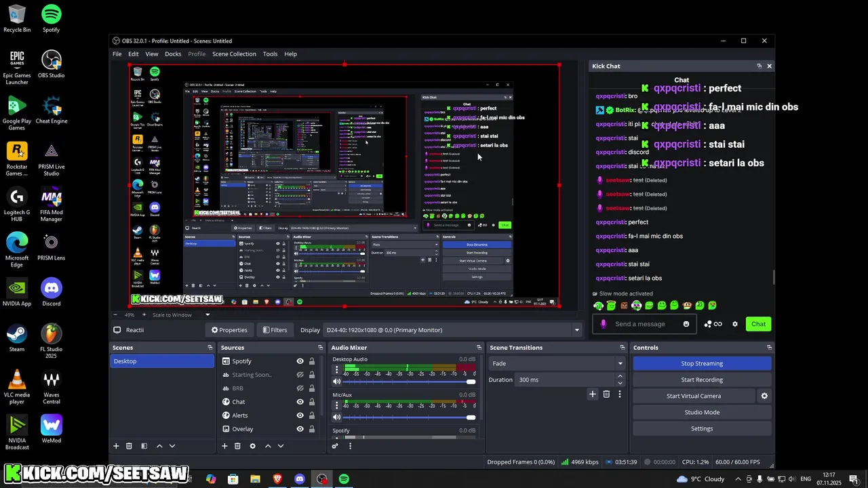Decrease transition duration stepper down

pyautogui.click(x=620, y=383)
